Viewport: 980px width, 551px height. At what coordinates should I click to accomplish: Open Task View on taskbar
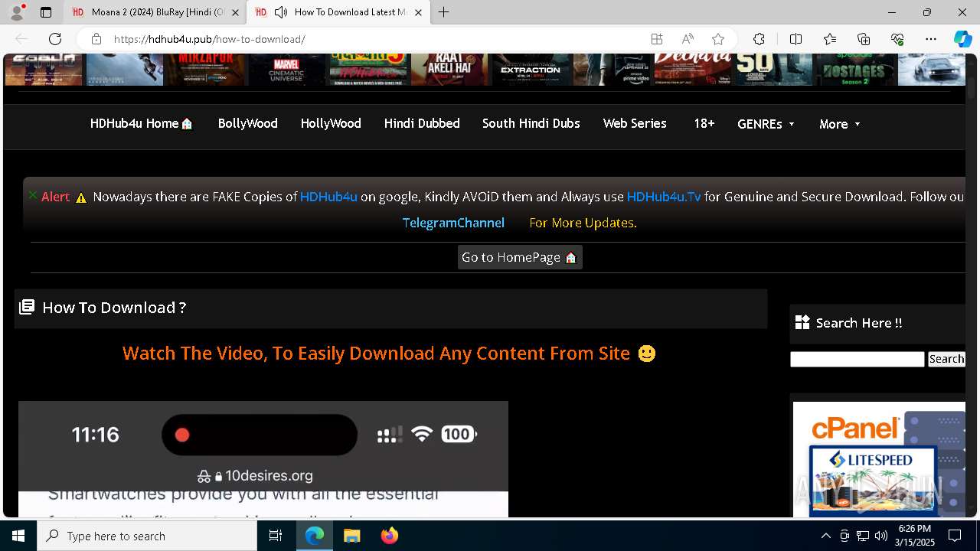276,536
